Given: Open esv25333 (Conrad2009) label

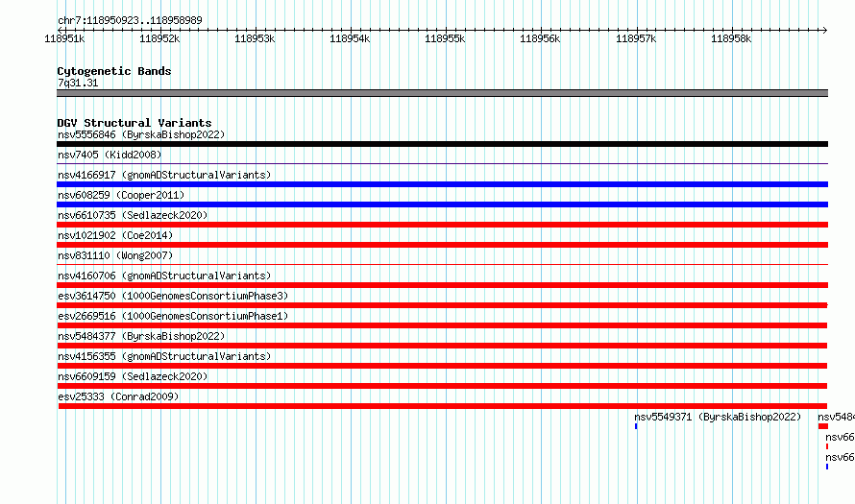Looking at the screenshot, I should coord(118,396).
